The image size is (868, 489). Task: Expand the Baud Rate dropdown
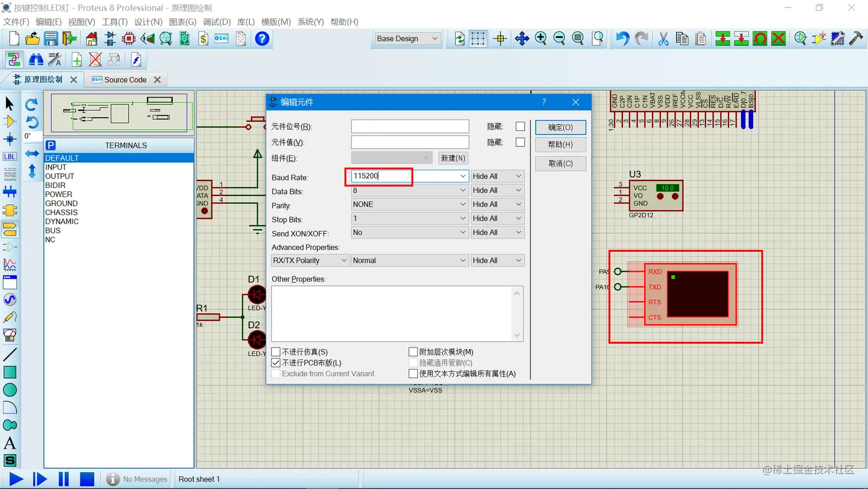(x=463, y=176)
